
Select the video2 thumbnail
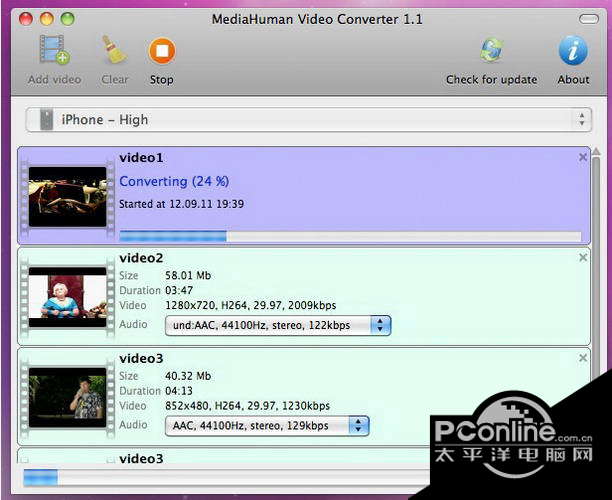(68, 297)
